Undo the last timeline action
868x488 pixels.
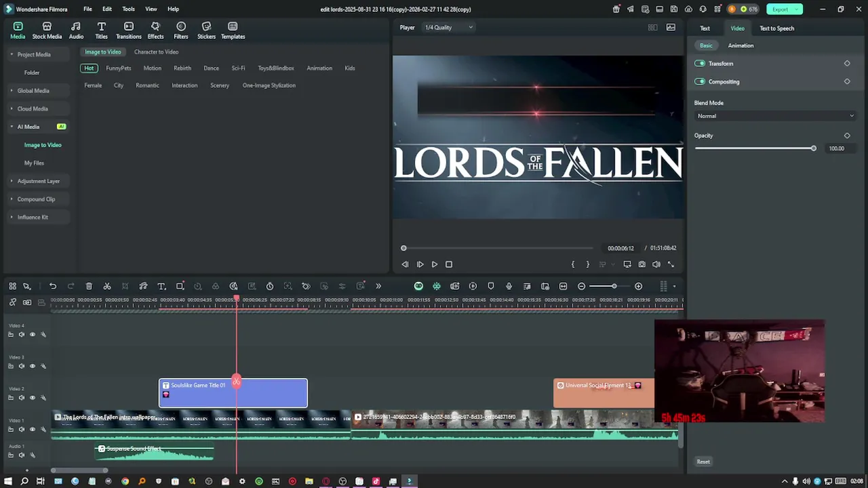pos(53,286)
